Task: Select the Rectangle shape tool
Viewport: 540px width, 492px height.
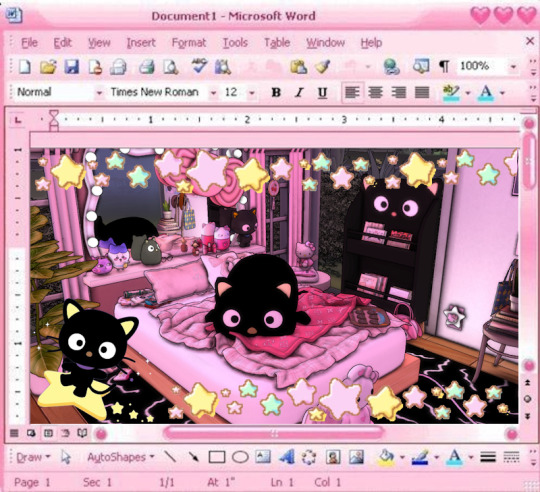Action: [x=217, y=457]
